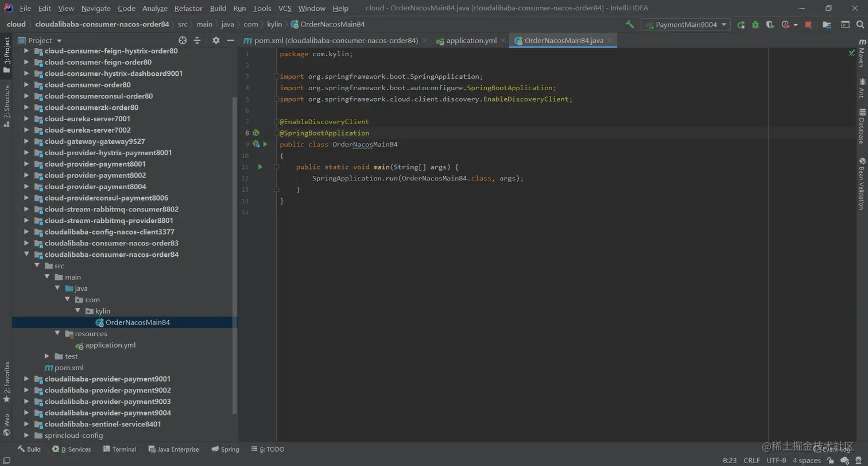Click the Collapse All icon in Project panel

[x=197, y=40]
